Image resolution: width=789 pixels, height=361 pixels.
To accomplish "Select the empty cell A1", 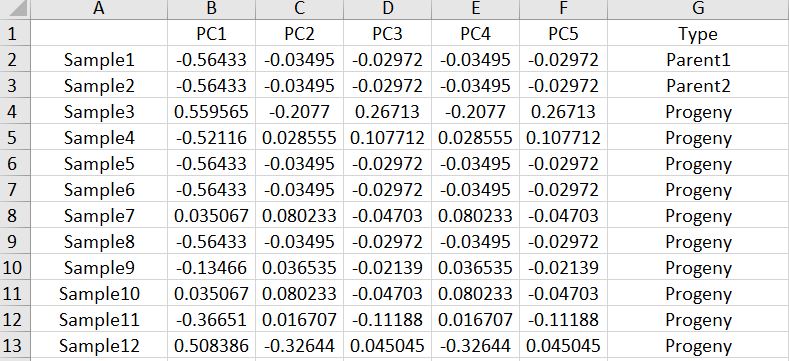I will [x=99, y=34].
